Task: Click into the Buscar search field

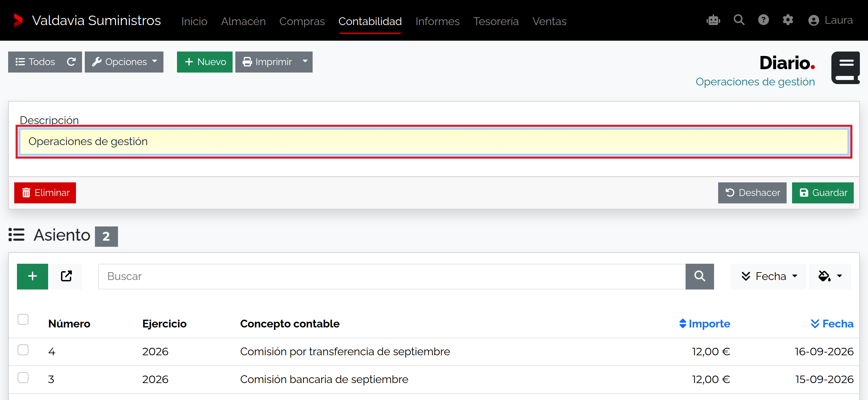Action: (392, 276)
